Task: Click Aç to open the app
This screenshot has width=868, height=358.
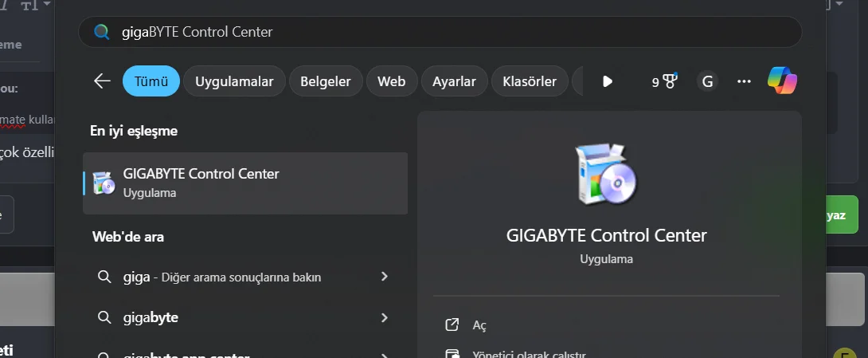Action: (x=479, y=325)
